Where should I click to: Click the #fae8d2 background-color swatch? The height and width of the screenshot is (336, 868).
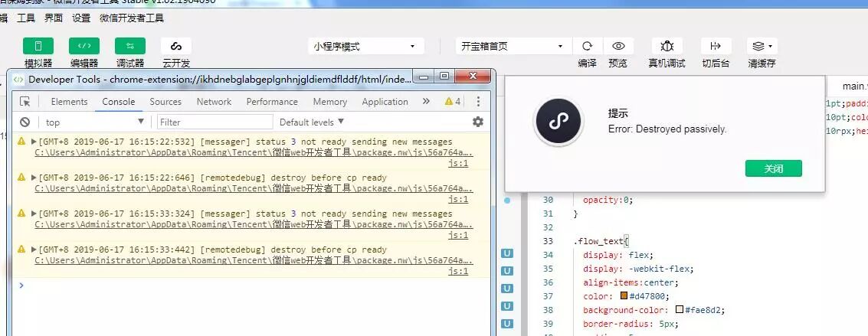680,309
